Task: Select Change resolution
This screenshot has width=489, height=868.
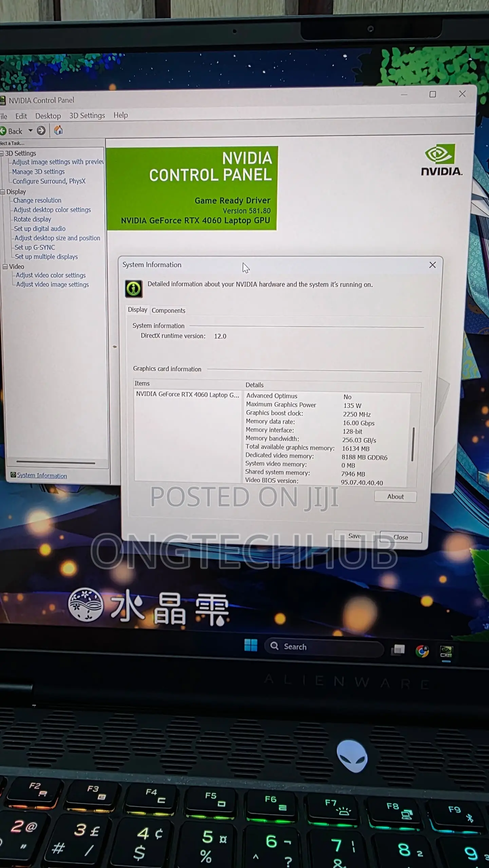Action: (37, 200)
